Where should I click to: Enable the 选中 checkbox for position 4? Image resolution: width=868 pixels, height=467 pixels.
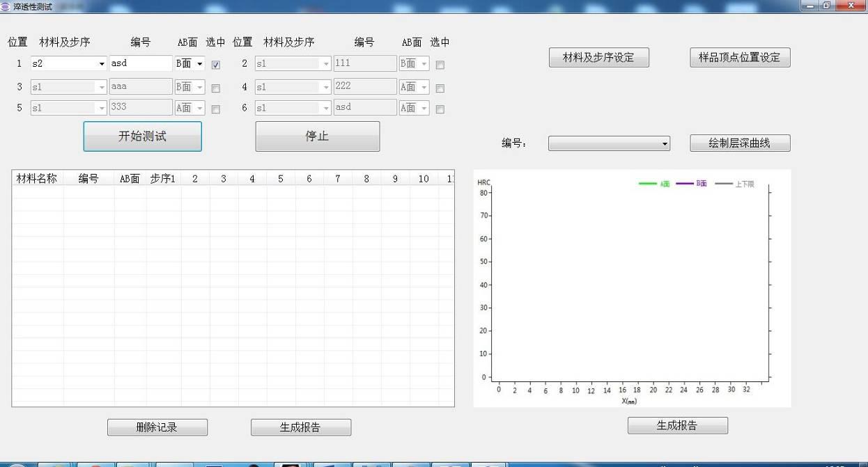point(440,88)
